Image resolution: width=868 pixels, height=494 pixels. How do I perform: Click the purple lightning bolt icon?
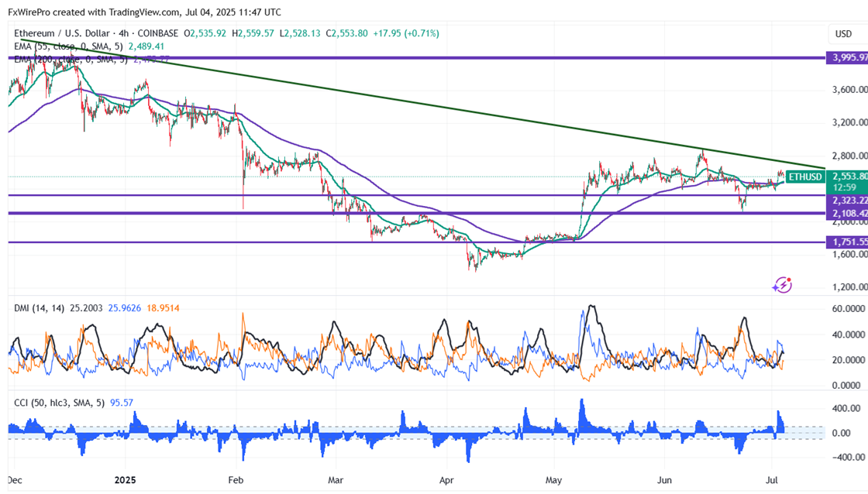click(782, 285)
